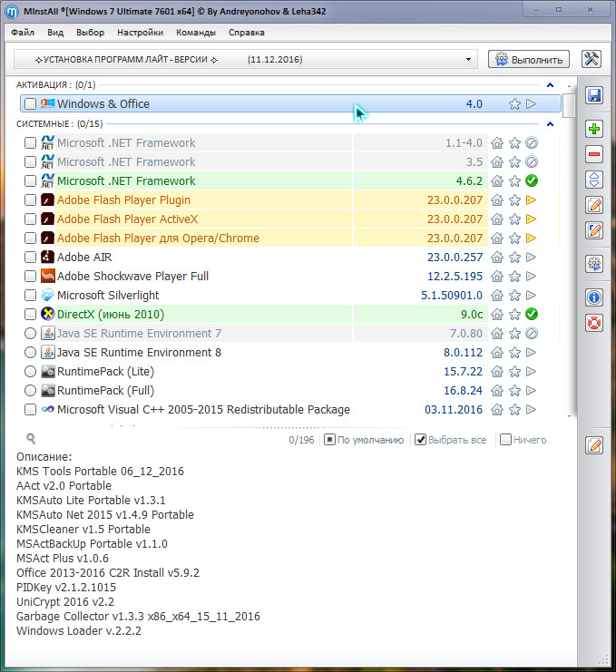The image size is (616, 672).
Task: Collapse the СИСТЕМНЫЕ section arrow
Action: [x=550, y=124]
